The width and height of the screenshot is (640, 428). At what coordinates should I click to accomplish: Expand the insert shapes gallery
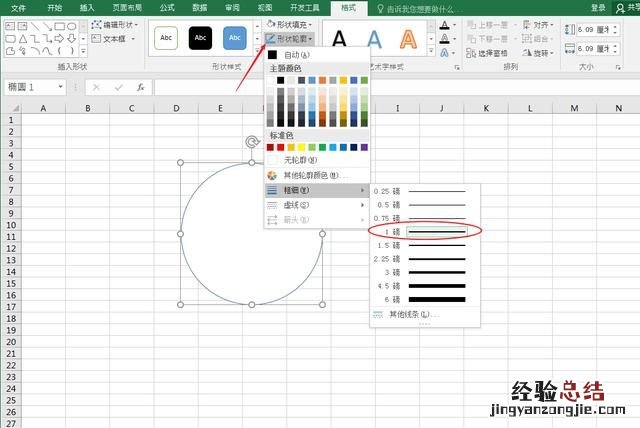click(x=83, y=51)
